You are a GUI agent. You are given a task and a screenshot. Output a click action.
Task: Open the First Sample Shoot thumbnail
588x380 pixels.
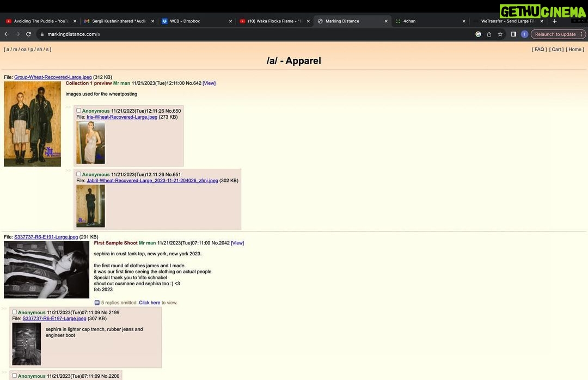point(46,269)
